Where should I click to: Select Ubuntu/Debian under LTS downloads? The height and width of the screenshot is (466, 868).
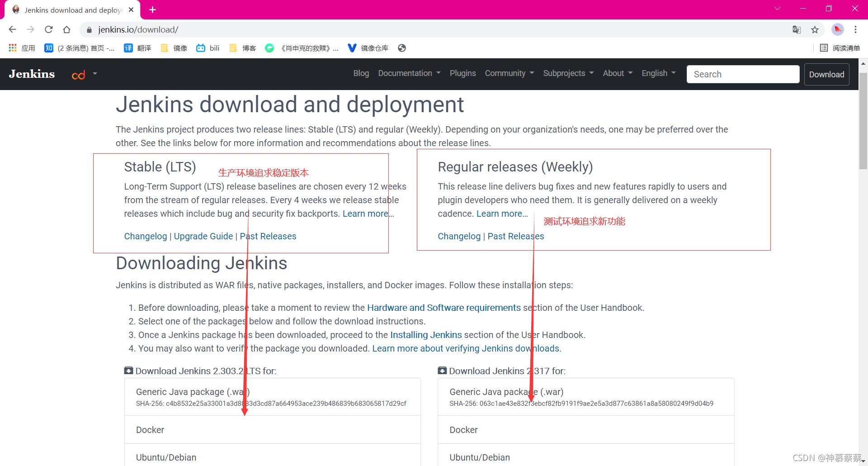(272, 456)
